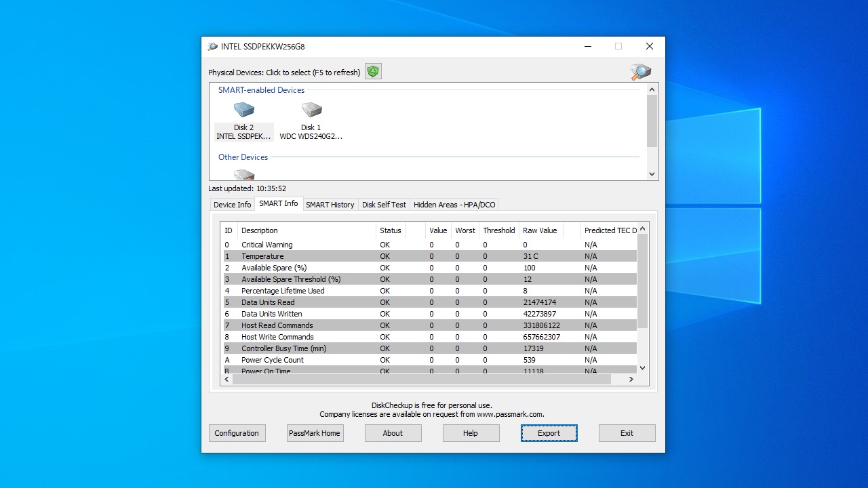The width and height of the screenshot is (868, 488).
Task: Sort by Status column header
Action: coord(391,230)
